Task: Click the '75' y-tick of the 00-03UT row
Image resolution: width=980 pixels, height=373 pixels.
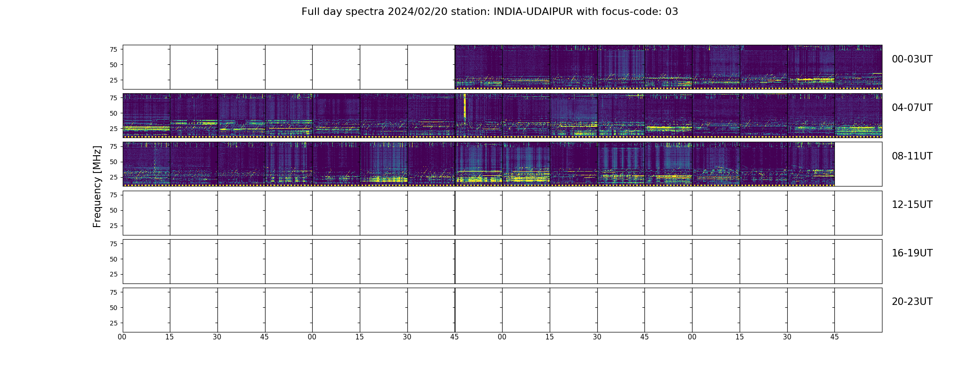Action: point(113,49)
